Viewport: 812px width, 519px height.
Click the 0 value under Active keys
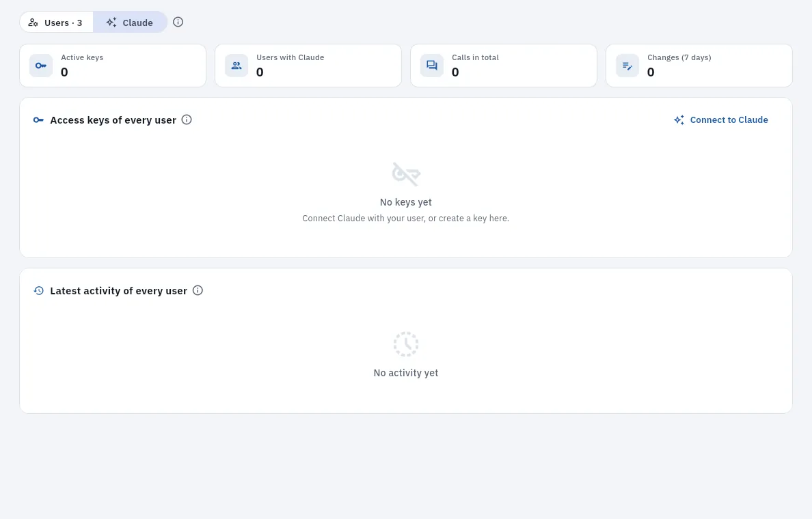tap(64, 72)
